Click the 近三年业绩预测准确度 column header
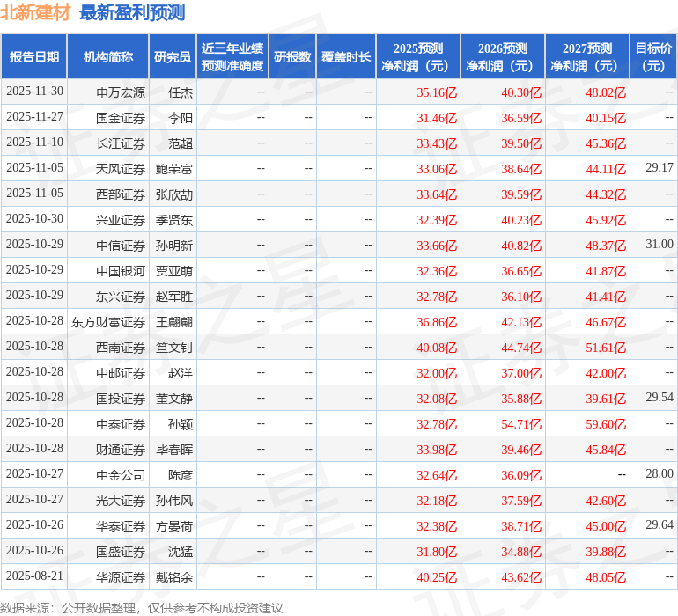This screenshot has width=678, height=616. [232, 57]
